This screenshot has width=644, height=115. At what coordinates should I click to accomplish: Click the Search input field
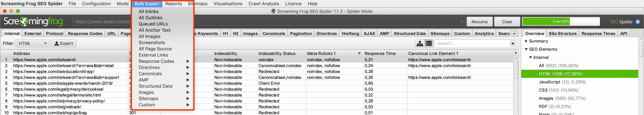point(472,43)
